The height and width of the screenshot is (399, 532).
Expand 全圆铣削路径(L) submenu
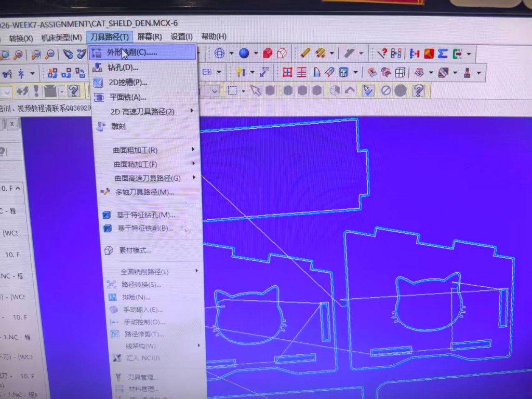pyautogui.click(x=154, y=271)
